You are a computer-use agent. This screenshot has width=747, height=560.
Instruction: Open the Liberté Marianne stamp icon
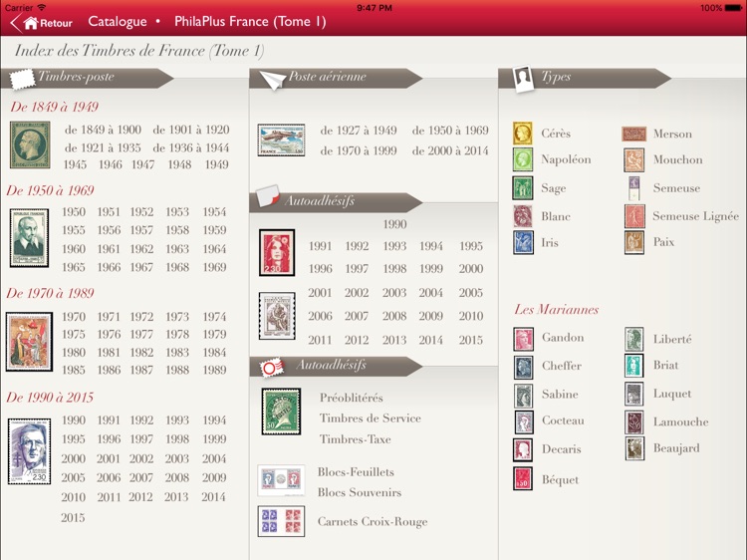click(x=634, y=339)
